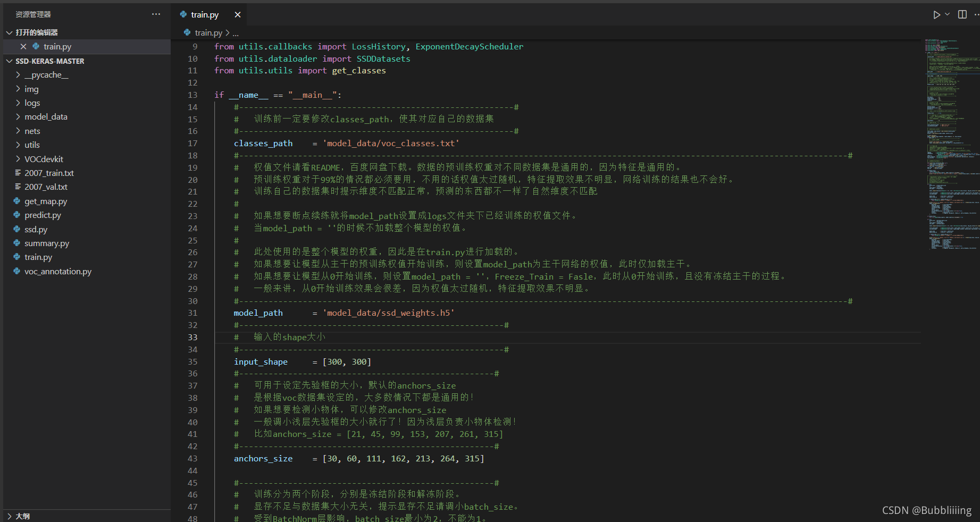Image resolution: width=980 pixels, height=522 pixels.
Task: Open explorer panel more actions menu
Action: point(156,14)
